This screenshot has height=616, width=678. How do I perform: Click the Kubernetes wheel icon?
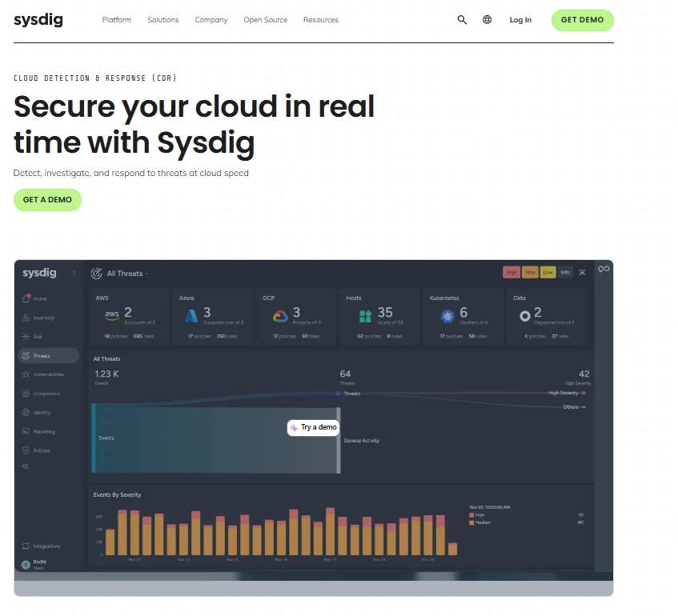point(447,317)
